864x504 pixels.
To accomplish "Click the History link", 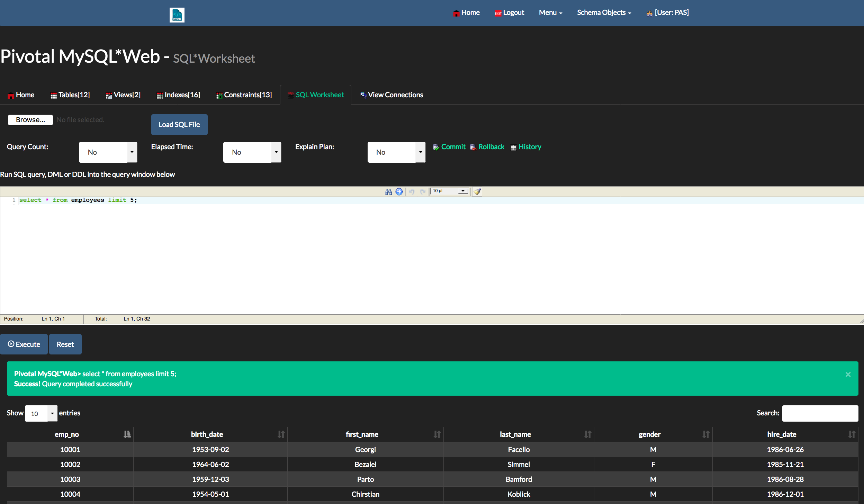I will pos(530,147).
